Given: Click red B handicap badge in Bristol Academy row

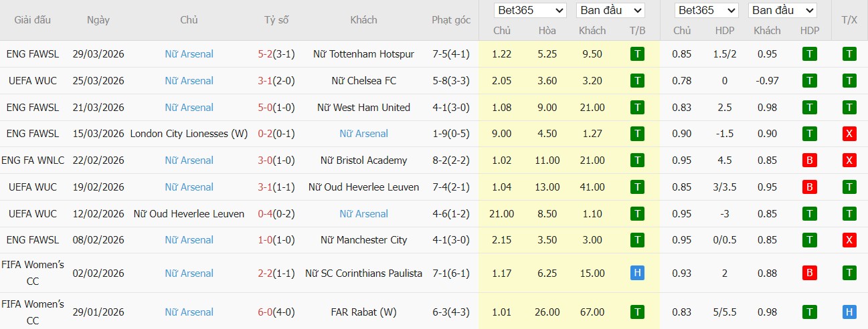Looking at the screenshot, I should coord(810,160).
